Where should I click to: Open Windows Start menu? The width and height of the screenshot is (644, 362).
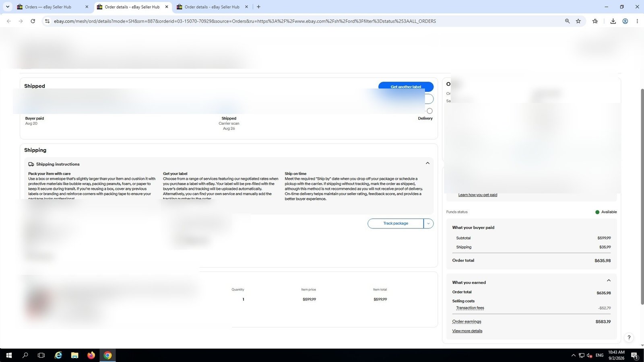coord(9,355)
